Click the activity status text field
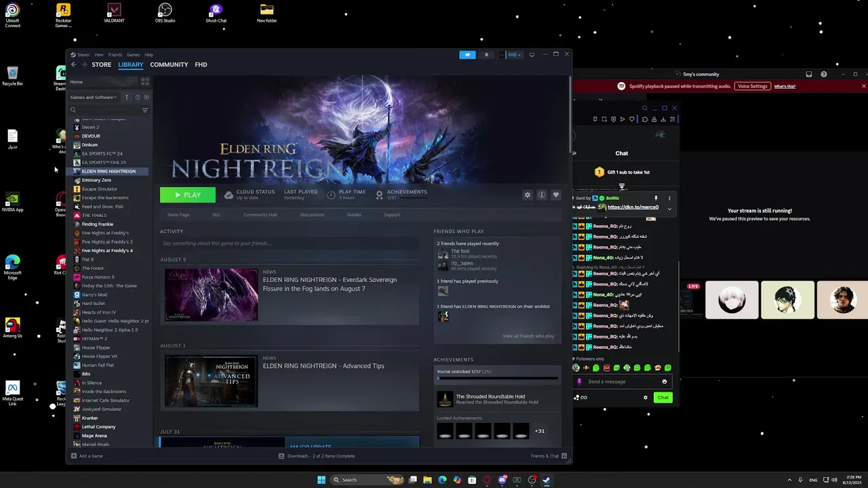Screen dimensions: 868x488 coord(290,243)
